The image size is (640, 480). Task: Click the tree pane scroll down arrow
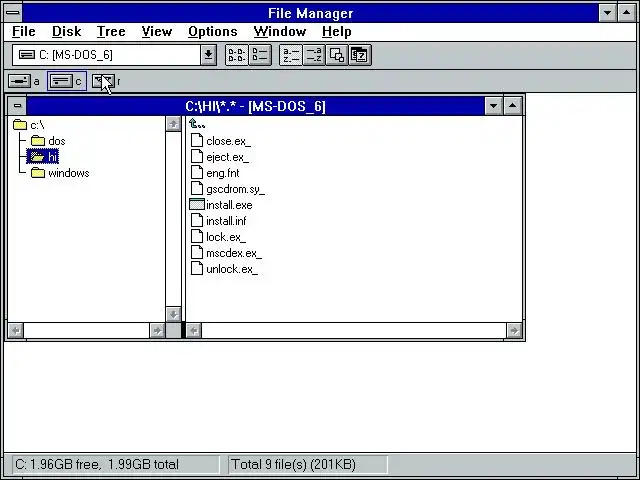pyautogui.click(x=173, y=314)
